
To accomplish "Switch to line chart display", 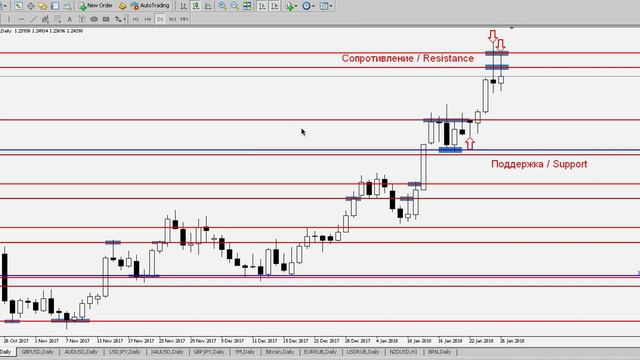I will pos(208,6).
